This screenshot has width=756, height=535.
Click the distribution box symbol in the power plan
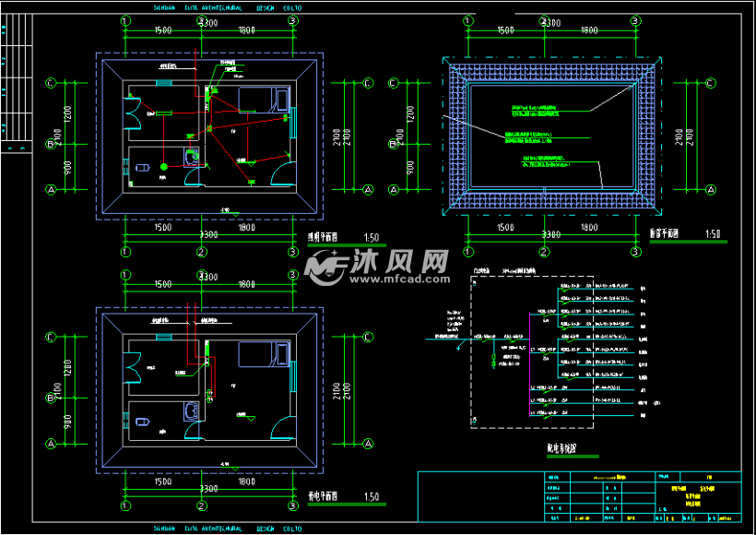[x=207, y=350]
